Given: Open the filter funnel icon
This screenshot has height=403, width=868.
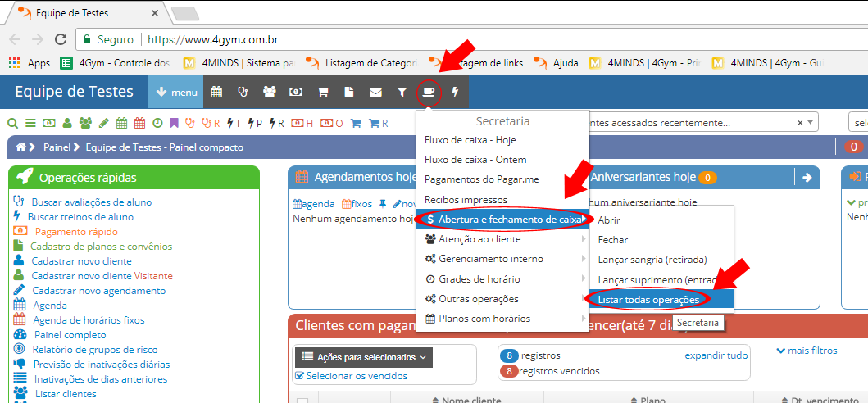Looking at the screenshot, I should [x=402, y=93].
